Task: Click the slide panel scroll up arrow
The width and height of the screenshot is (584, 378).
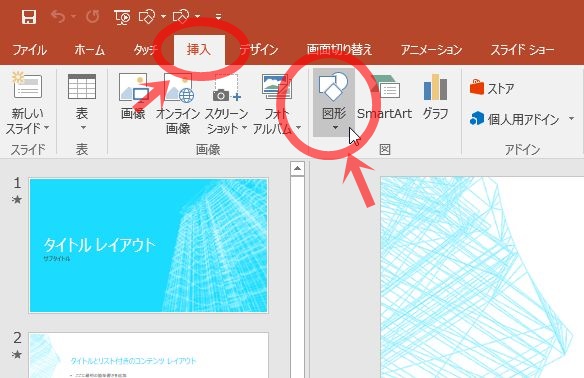Action: 297,169
